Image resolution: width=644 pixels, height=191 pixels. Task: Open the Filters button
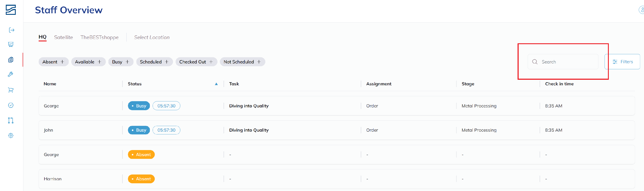[x=622, y=62]
